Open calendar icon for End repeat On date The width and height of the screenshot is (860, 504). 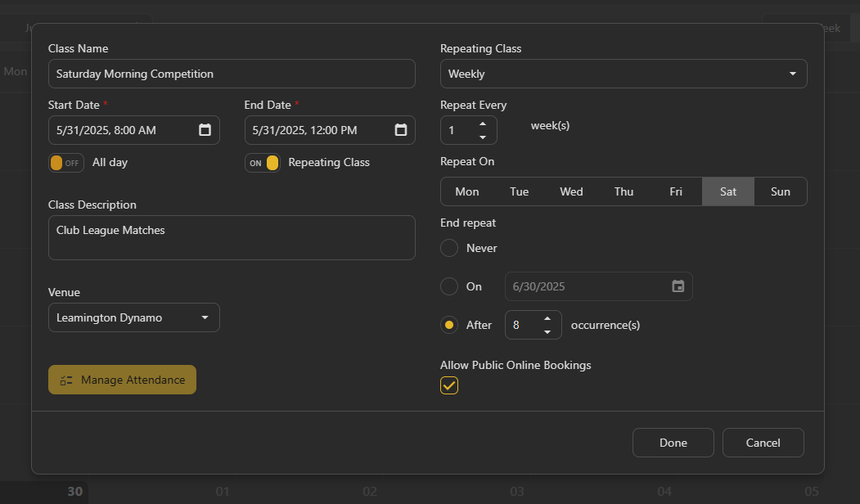click(x=678, y=286)
